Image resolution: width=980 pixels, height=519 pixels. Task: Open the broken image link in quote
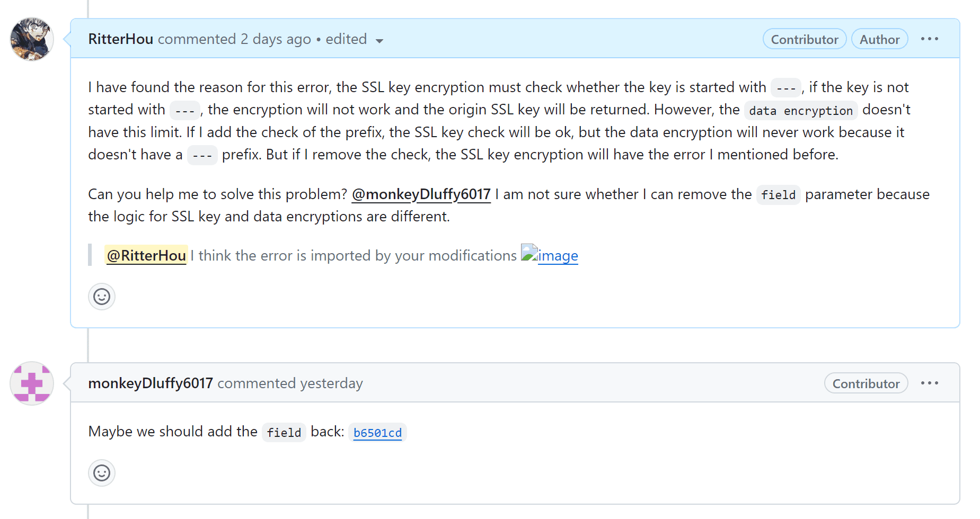[x=550, y=255]
